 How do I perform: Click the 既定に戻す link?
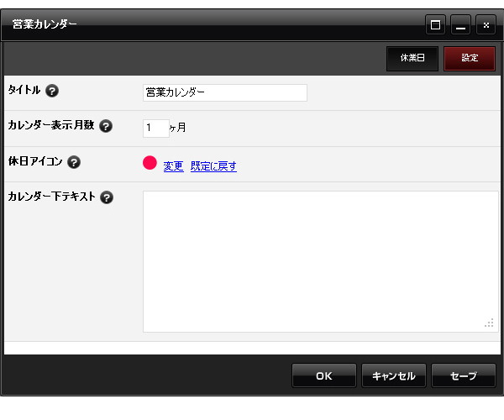click(x=213, y=166)
